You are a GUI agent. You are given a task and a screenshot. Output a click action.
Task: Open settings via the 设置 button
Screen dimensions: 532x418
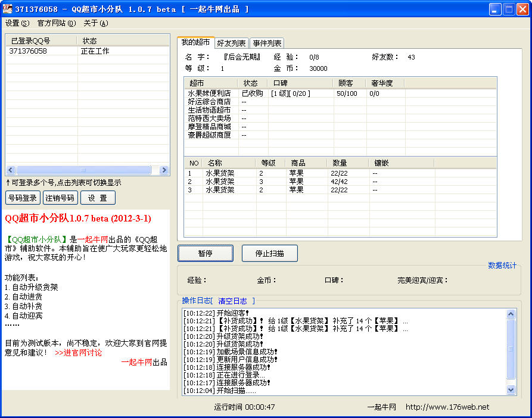pos(97,197)
